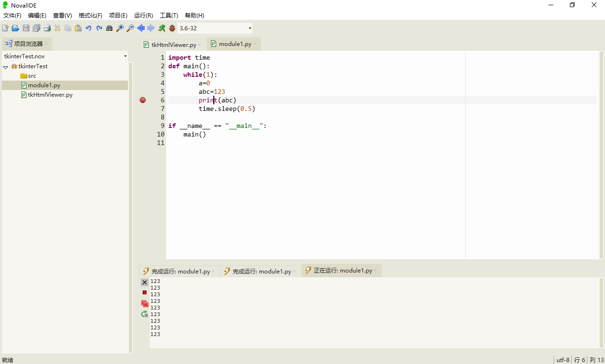Viewport: 605px width, 364px height.
Task: Close the run output panel with X icon
Action: [145, 282]
